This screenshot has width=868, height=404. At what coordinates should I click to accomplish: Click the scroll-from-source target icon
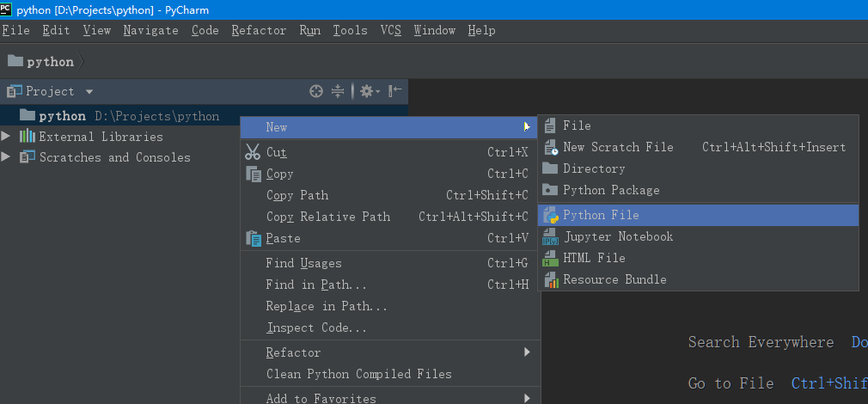coord(316,91)
